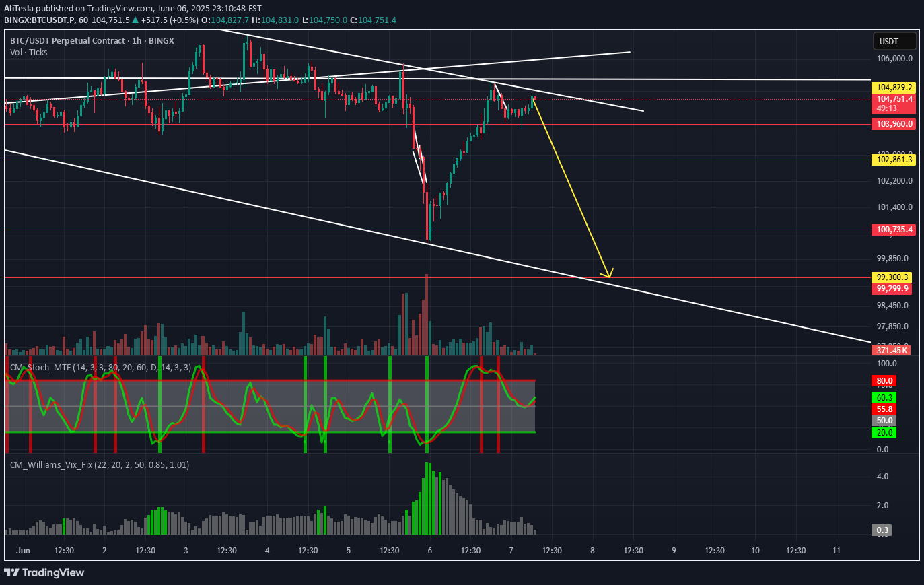Viewport: 924px width, 585px height.
Task: Click the red 104,751.4 current price label
Action: 894,99
